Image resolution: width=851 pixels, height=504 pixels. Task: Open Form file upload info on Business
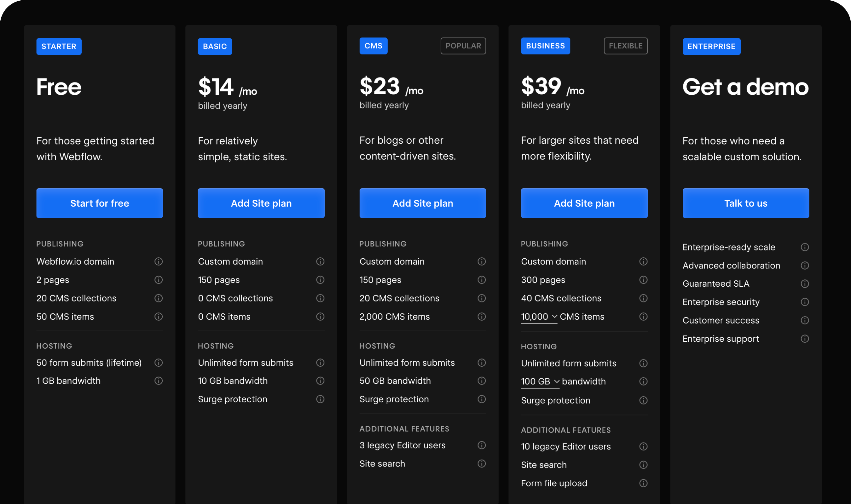(x=643, y=483)
